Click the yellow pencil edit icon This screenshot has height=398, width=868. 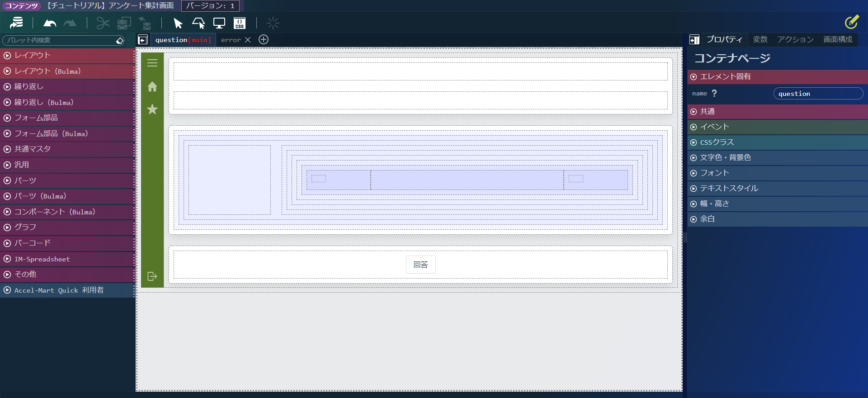tap(852, 22)
